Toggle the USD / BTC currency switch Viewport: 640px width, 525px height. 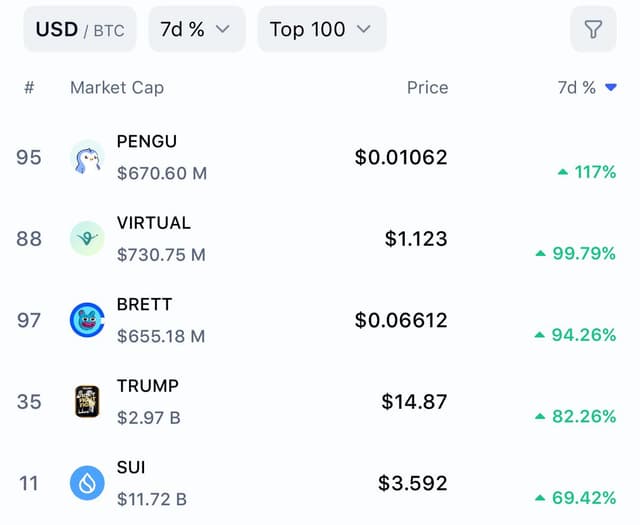[x=80, y=29]
